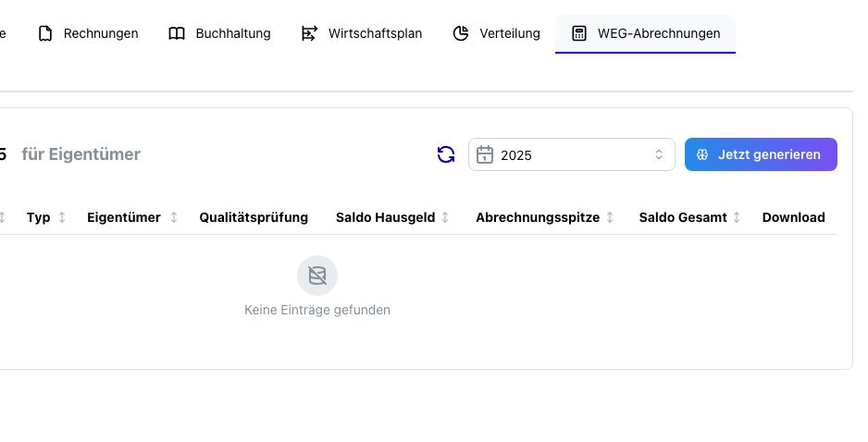
Task: Open the Wirtschaftsplan tab
Action: 362,33
